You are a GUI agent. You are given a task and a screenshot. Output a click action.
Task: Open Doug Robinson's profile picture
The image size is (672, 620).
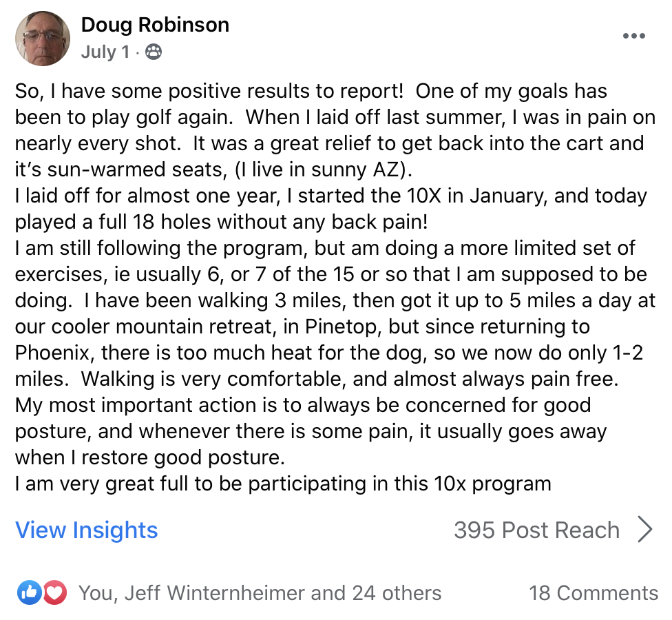pos(43,39)
